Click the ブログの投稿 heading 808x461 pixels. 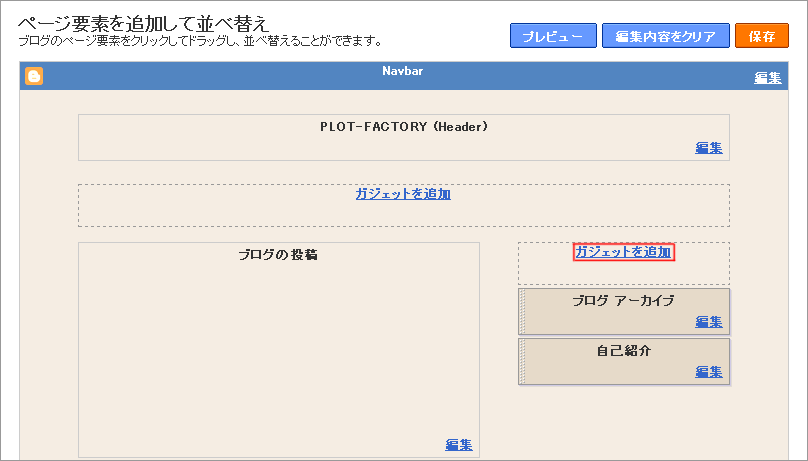[278, 255]
